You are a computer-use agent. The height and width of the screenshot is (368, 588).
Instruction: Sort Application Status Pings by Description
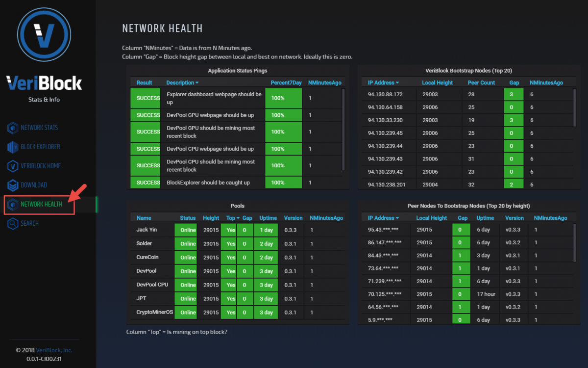click(182, 83)
